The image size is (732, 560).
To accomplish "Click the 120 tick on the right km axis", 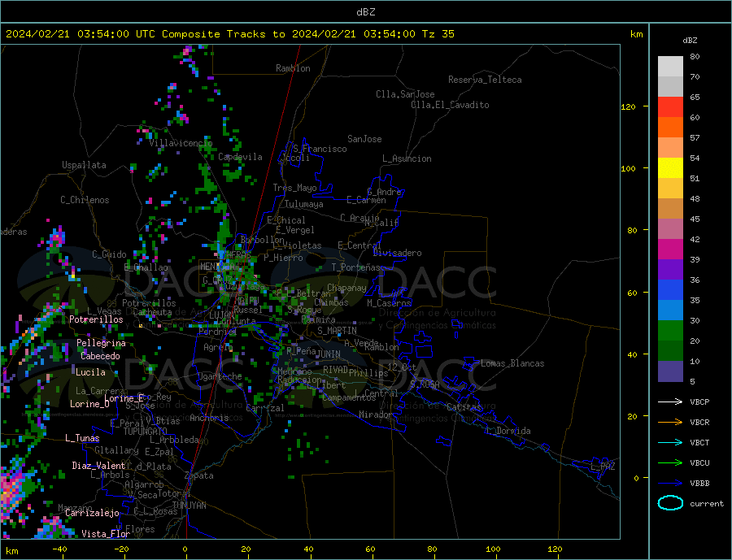I will tap(628, 106).
